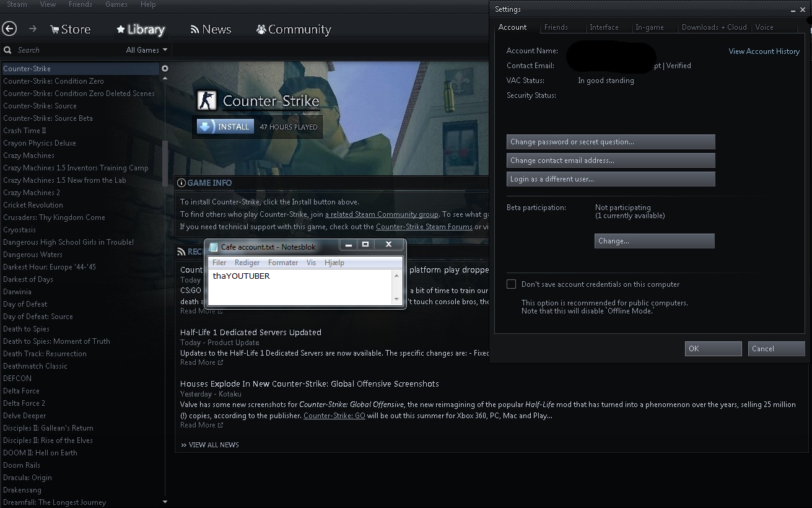Enable Don't save account credentials checkbox
Viewport: 812px width, 508px height.
tap(511, 284)
